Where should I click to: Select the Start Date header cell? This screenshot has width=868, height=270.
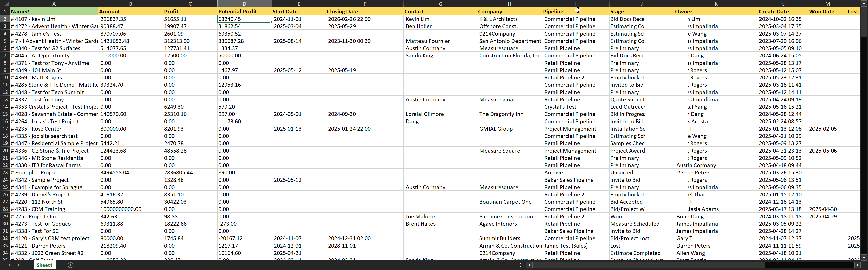click(x=299, y=11)
